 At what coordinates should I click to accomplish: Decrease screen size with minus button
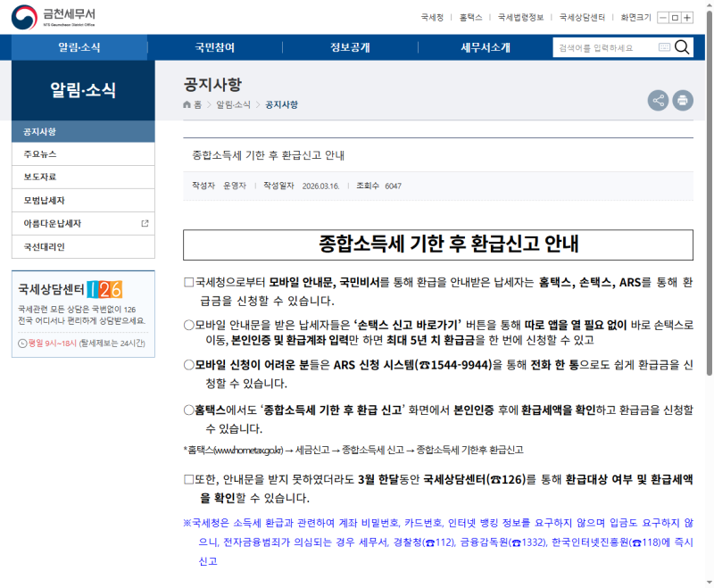tap(663, 18)
